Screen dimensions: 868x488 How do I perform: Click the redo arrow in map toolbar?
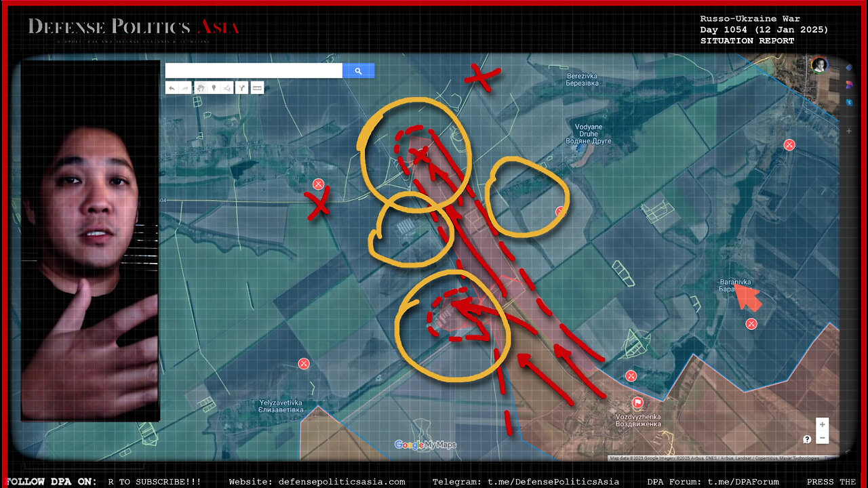(185, 88)
